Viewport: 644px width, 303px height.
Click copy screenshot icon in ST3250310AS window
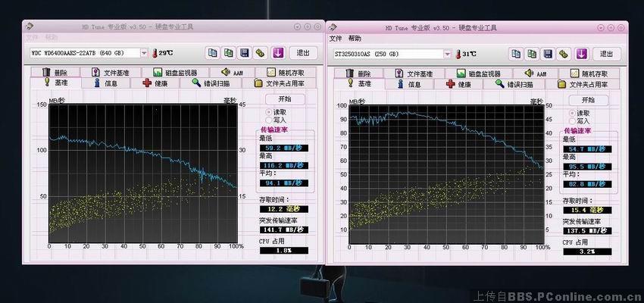click(531, 54)
